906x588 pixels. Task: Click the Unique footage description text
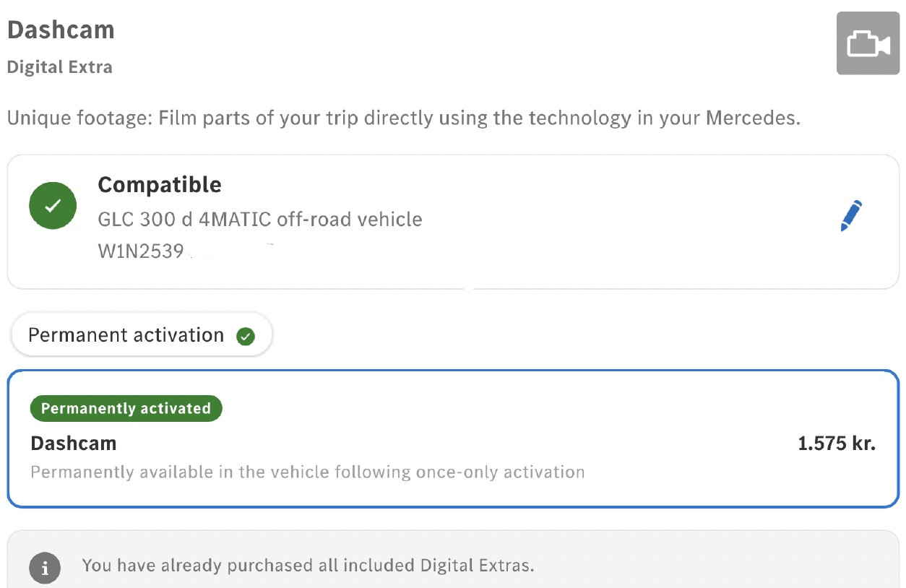point(404,118)
